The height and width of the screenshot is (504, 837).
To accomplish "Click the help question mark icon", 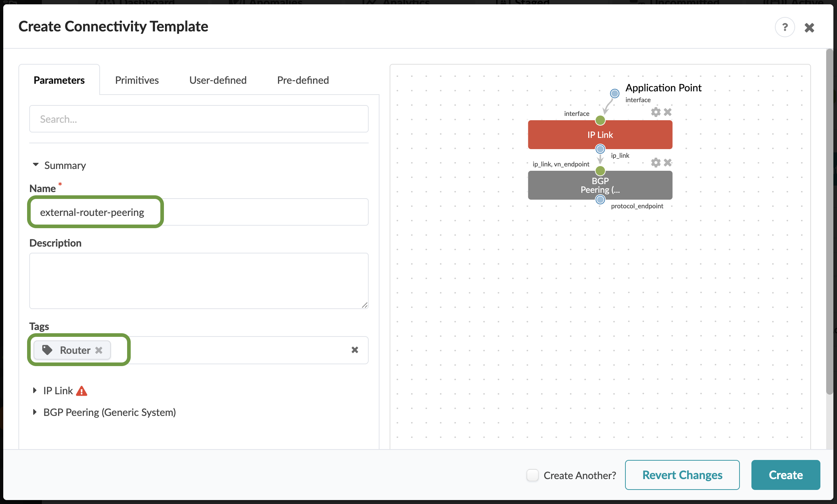I will pos(785,27).
